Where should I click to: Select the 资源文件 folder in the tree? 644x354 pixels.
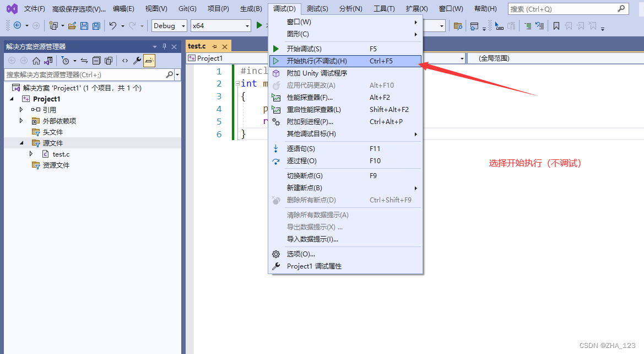(x=56, y=165)
